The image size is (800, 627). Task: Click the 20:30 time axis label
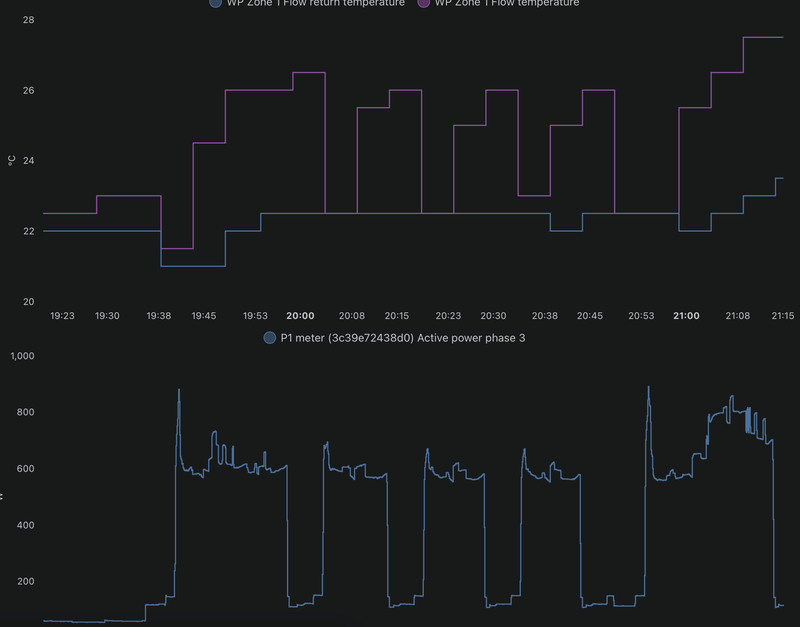493,316
